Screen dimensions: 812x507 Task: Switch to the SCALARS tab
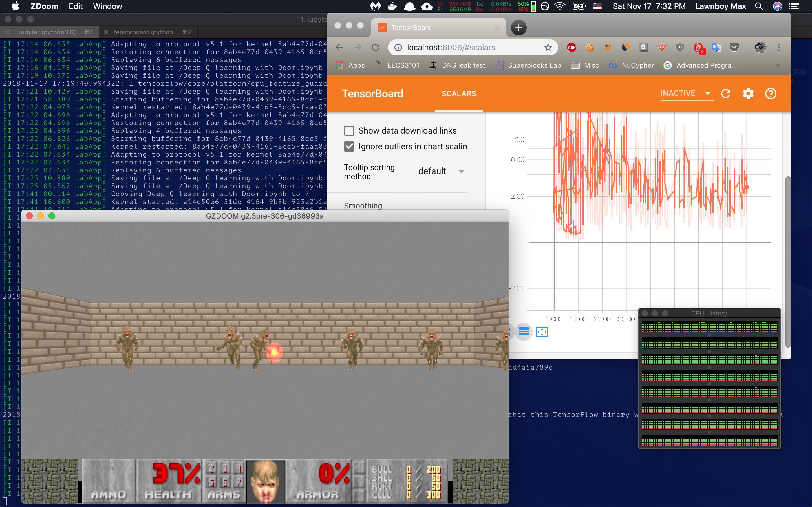point(458,94)
